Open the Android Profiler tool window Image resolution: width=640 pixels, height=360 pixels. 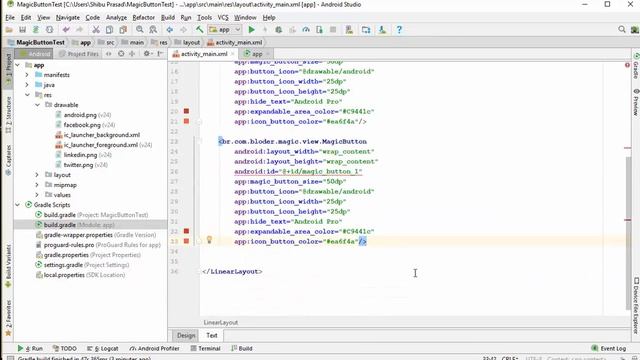click(154, 349)
